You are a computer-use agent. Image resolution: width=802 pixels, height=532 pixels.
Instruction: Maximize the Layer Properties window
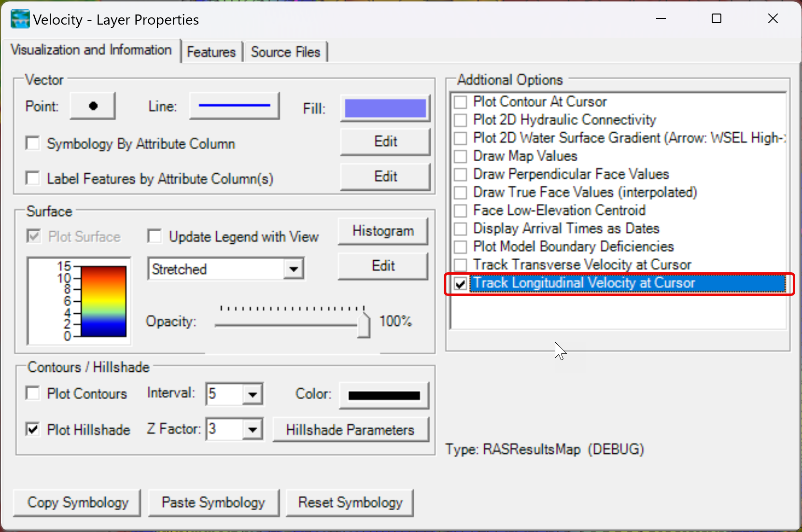717,19
